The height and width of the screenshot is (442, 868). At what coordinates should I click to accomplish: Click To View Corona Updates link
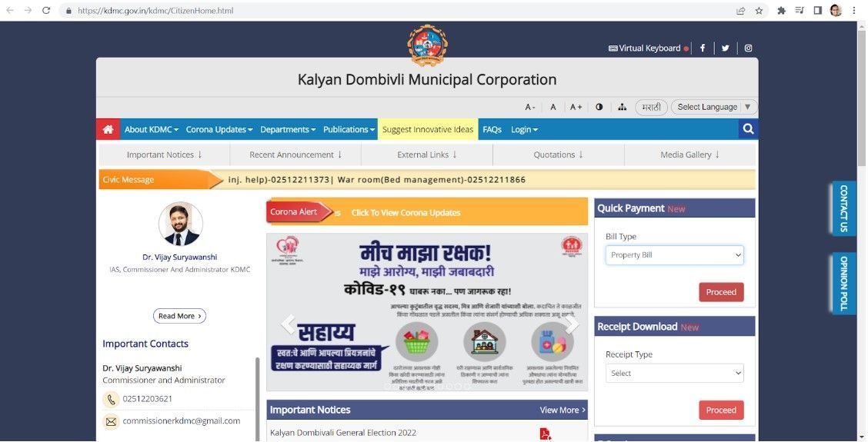406,212
